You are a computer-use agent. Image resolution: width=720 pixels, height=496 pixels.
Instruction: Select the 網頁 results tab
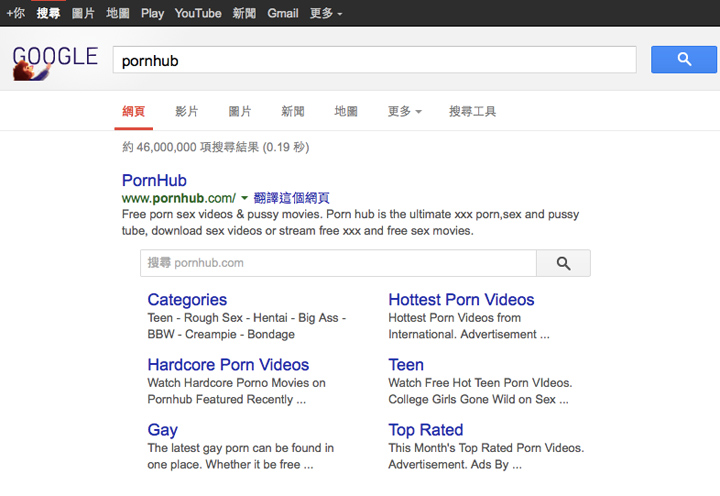[133, 111]
